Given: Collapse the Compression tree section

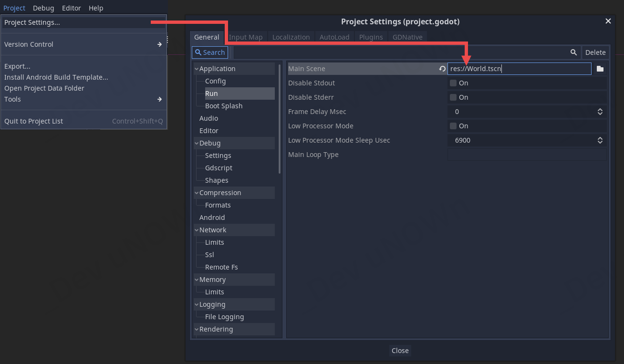Looking at the screenshot, I should [x=196, y=193].
